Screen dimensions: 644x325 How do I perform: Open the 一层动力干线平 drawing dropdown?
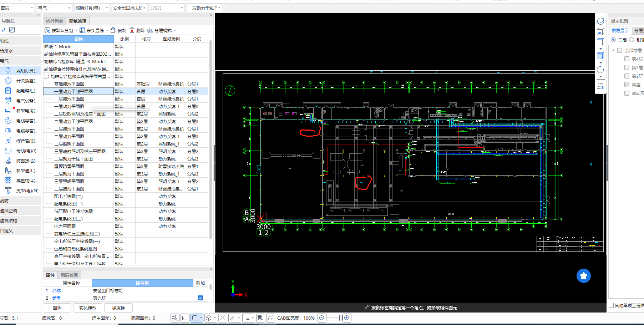(x=204, y=8)
